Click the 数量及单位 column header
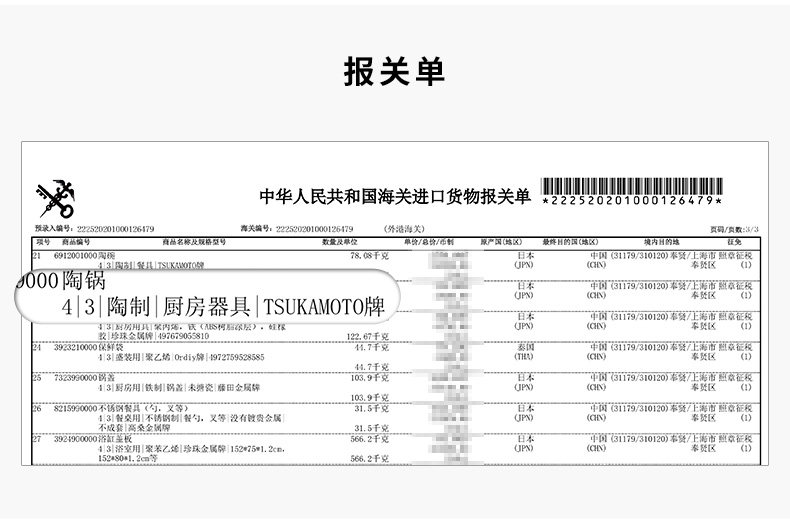This screenshot has width=790, height=527. [340, 242]
